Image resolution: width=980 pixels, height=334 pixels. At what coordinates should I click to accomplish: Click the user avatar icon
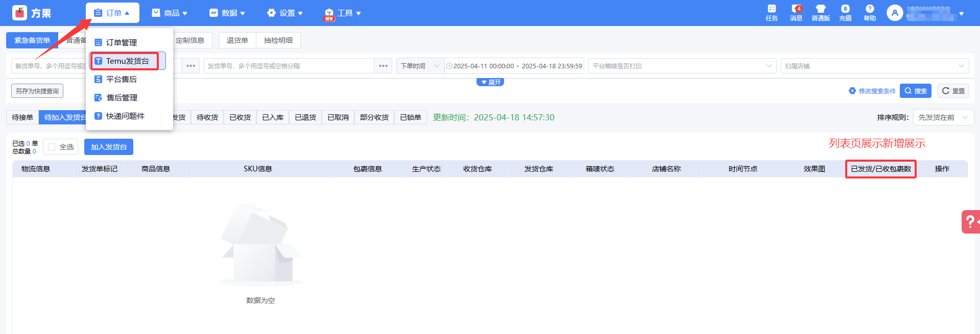pos(894,13)
